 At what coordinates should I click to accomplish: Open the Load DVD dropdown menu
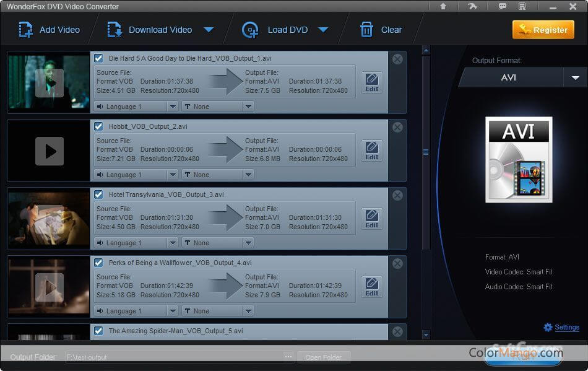click(324, 29)
